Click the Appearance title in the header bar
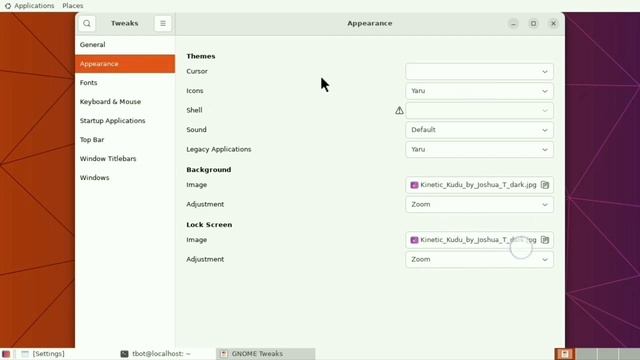 370,24
